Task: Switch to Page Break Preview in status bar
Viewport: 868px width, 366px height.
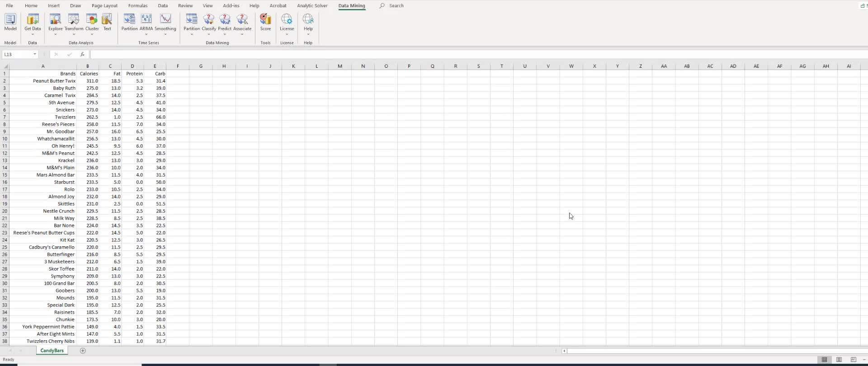Action: coord(853,360)
